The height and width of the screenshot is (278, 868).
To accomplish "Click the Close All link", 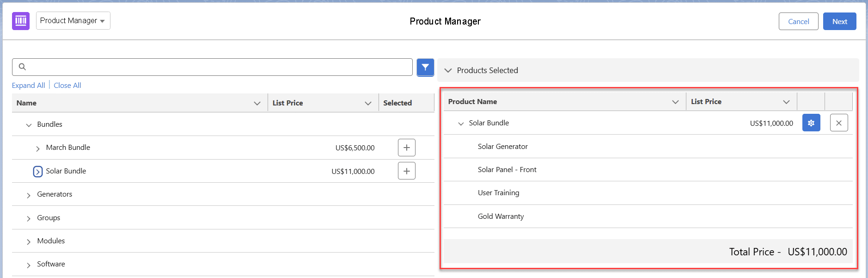I will pos(67,86).
